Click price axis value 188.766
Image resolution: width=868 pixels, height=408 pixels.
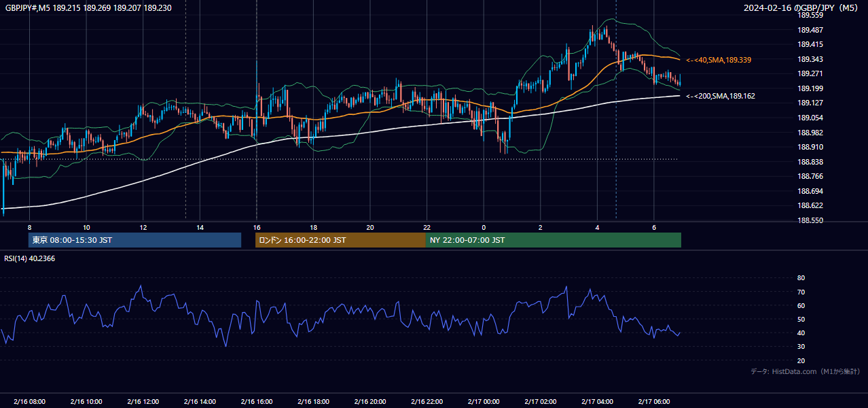[810, 176]
